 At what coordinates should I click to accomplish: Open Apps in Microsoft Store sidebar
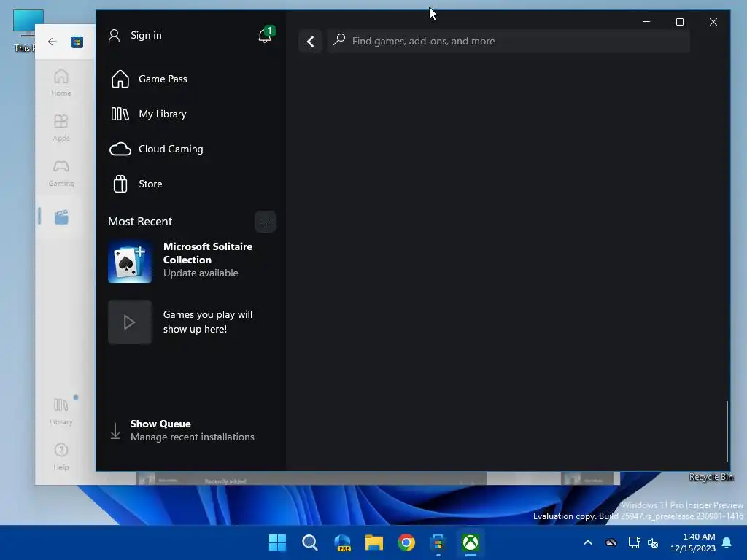coord(61,128)
